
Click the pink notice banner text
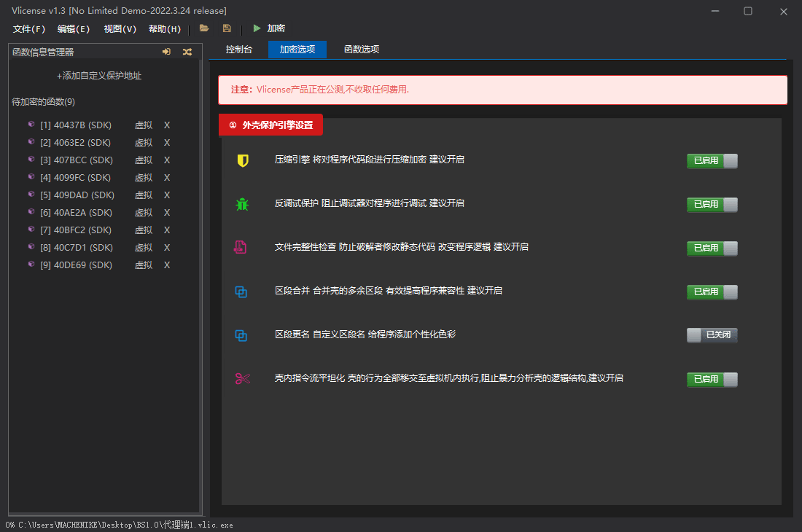coord(319,90)
